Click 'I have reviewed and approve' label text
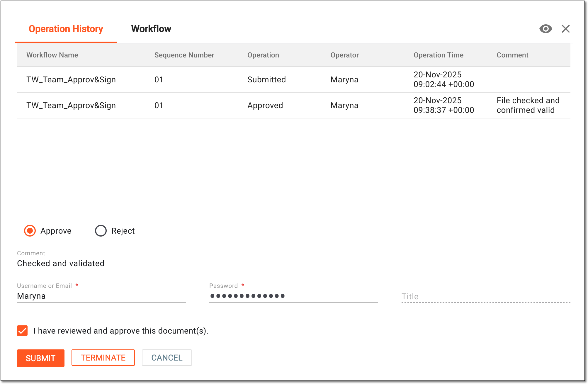The image size is (588, 384). tap(121, 331)
